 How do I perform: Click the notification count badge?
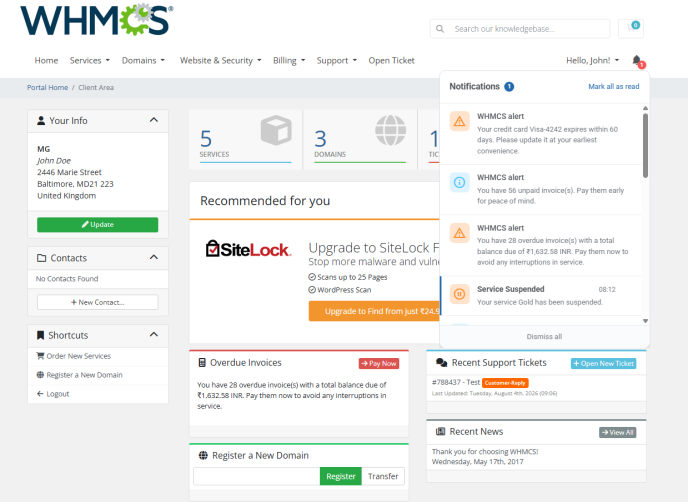tap(509, 86)
